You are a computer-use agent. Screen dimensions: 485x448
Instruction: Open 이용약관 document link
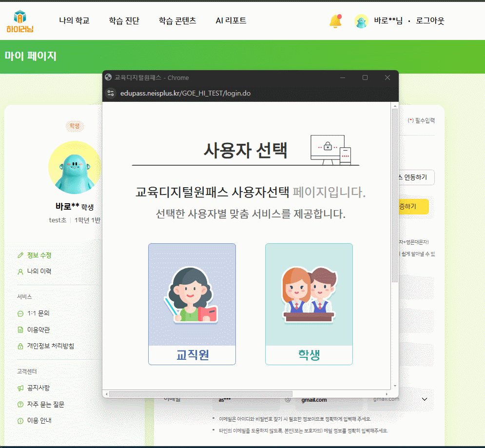pos(38,330)
